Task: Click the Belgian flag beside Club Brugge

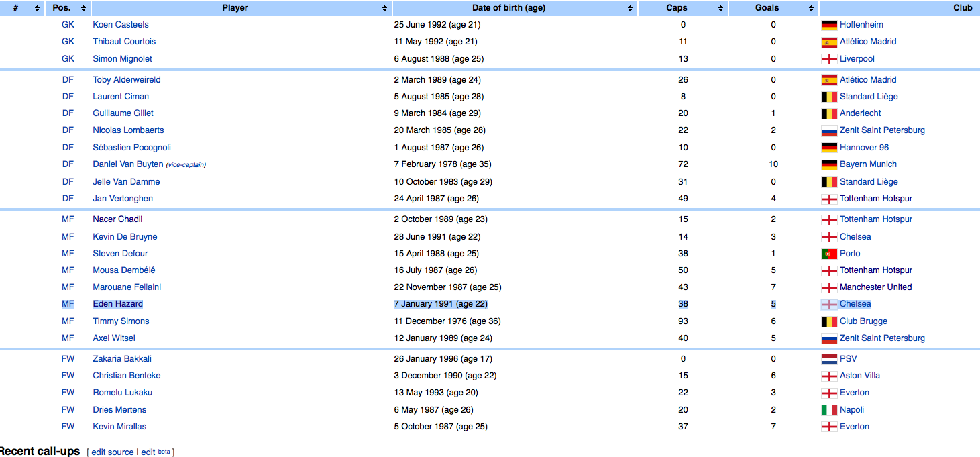Action: point(829,321)
